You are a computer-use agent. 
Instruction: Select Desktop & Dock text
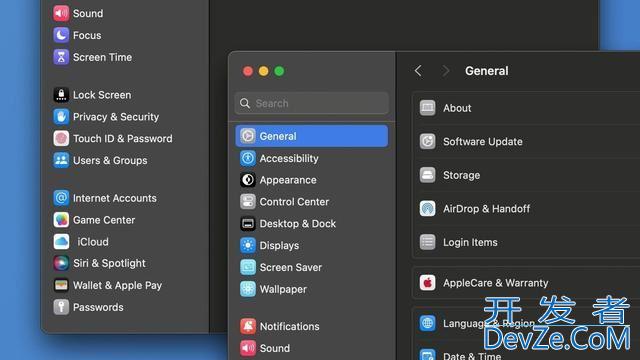(x=298, y=224)
